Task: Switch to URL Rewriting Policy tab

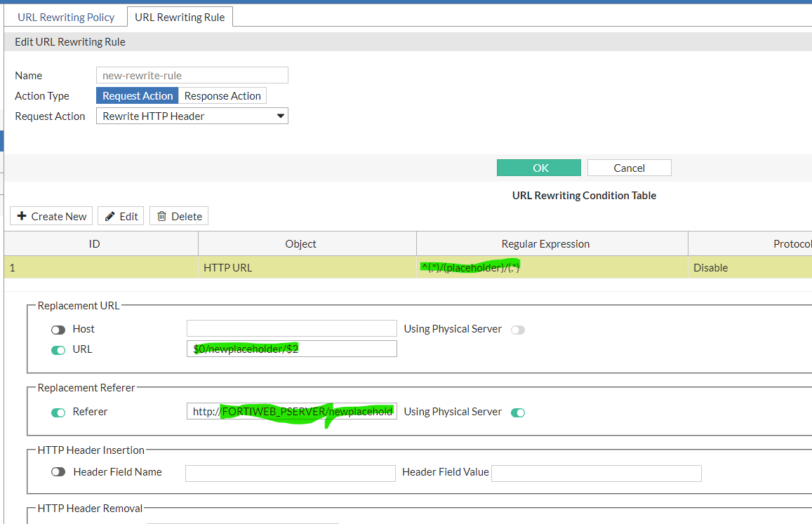Action: [66, 17]
